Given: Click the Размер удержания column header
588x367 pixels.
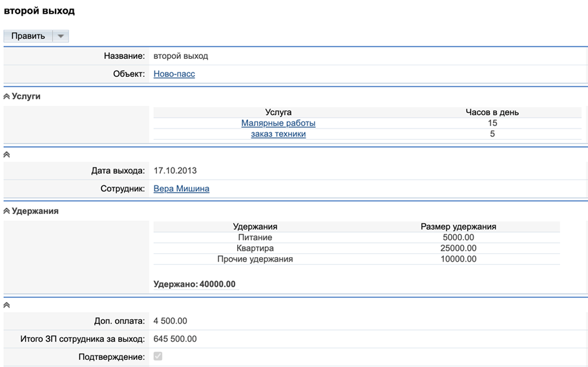Looking at the screenshot, I should pyautogui.click(x=458, y=227).
